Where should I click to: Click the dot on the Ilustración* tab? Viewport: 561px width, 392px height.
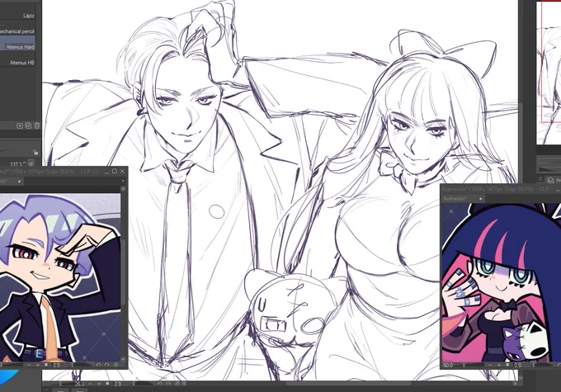point(480,199)
